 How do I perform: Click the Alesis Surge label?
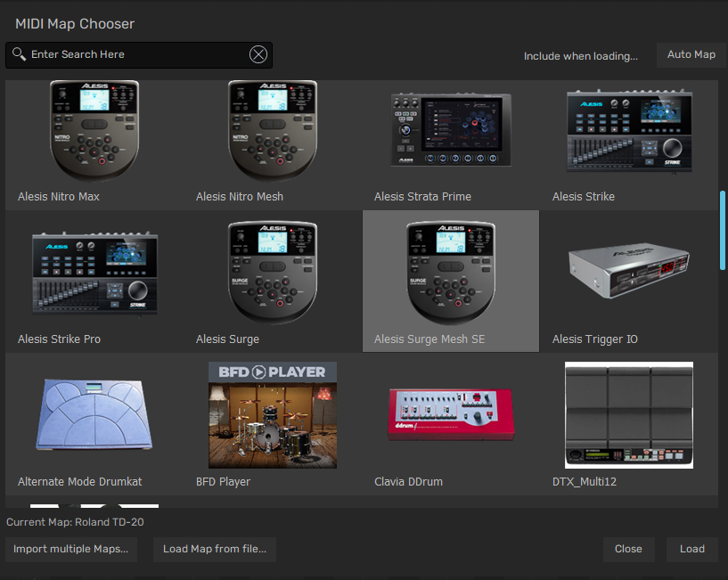227,339
